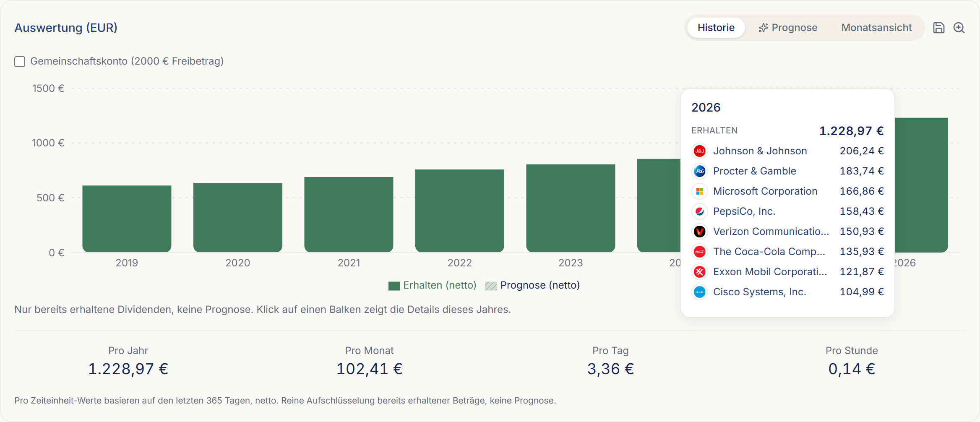Open PepsiCo, Inc. from the tooltip
Image resolution: width=980 pixels, height=422 pixels.
click(x=744, y=211)
